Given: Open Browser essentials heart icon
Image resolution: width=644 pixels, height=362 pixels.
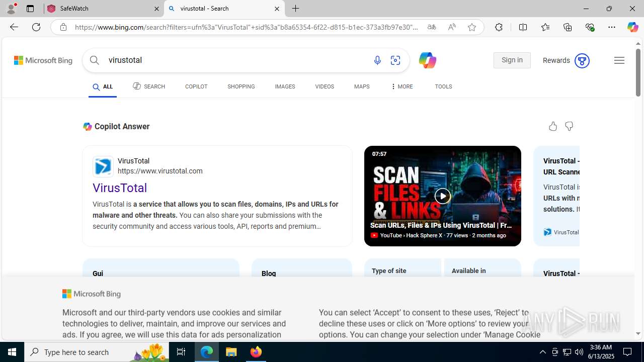Looking at the screenshot, I should tap(590, 27).
